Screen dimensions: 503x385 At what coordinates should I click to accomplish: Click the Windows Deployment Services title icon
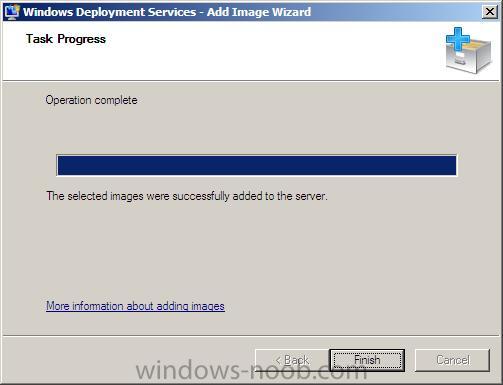[11, 12]
